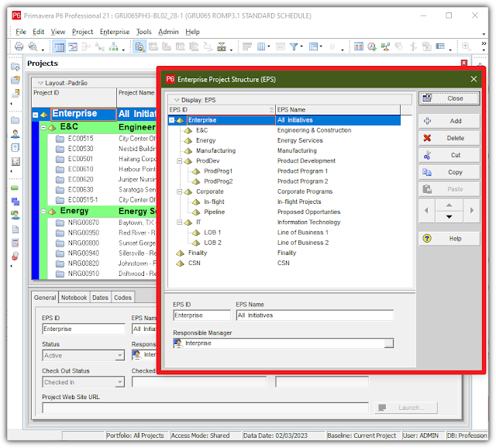Viewport: 496px width, 448px height.
Task: Open the Check Out Status dropdown
Action: [x=119, y=382]
